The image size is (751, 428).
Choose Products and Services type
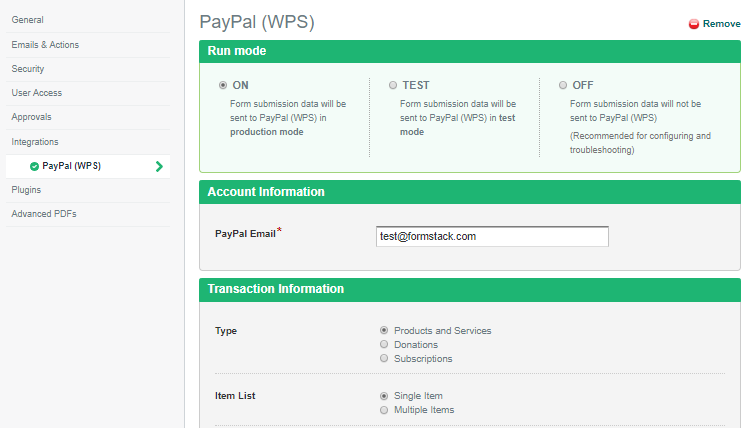click(384, 330)
